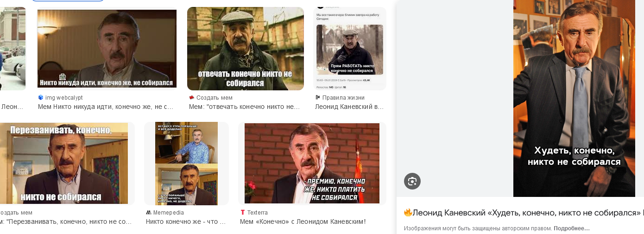Open preview title 'Леонид Каневский «Худеть, конечно'
The height and width of the screenshot is (234, 644).
[524, 213]
